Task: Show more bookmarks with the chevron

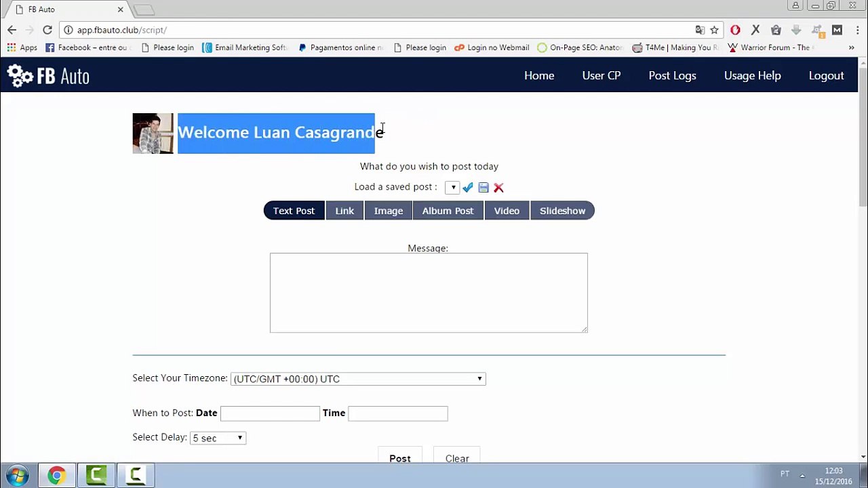Action: point(851,47)
